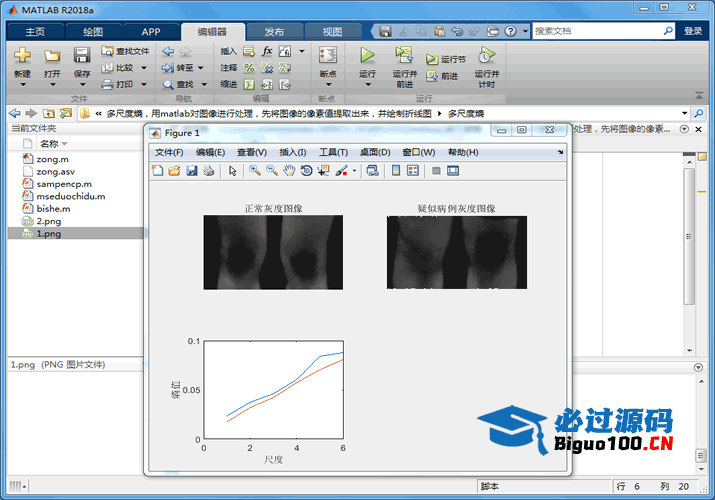Expand the New file dropdown arrow

tap(22, 84)
